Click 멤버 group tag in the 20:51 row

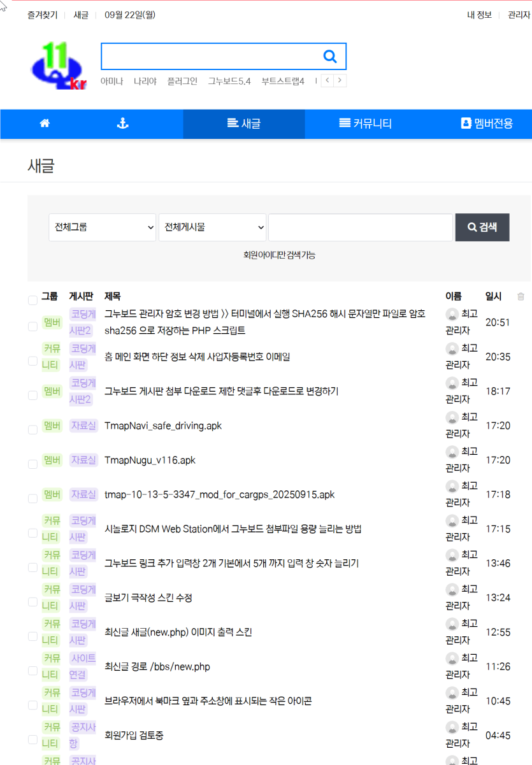click(52, 322)
